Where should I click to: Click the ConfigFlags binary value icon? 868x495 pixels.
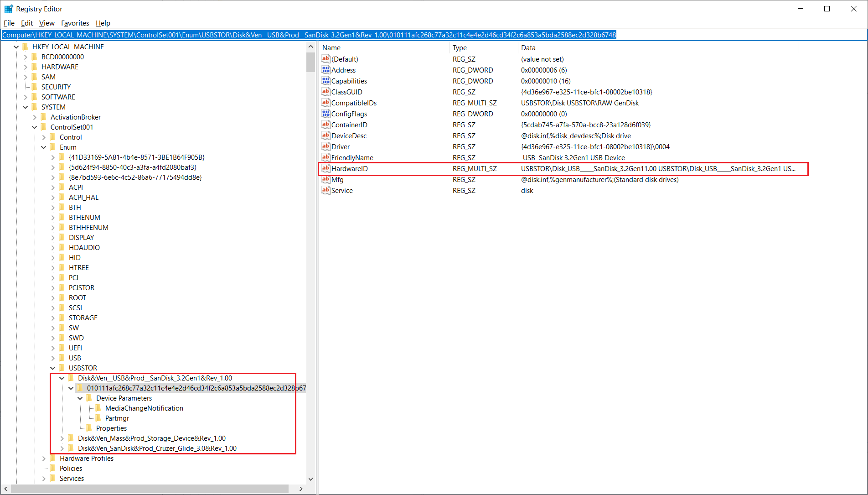coord(325,114)
